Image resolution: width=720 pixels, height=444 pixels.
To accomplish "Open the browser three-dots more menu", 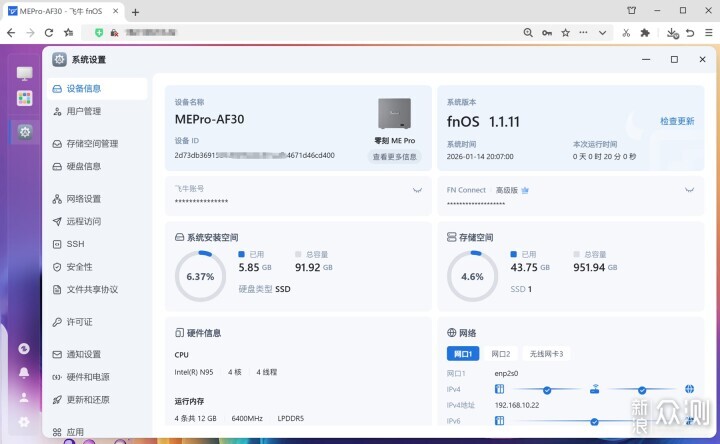I will [x=583, y=32].
